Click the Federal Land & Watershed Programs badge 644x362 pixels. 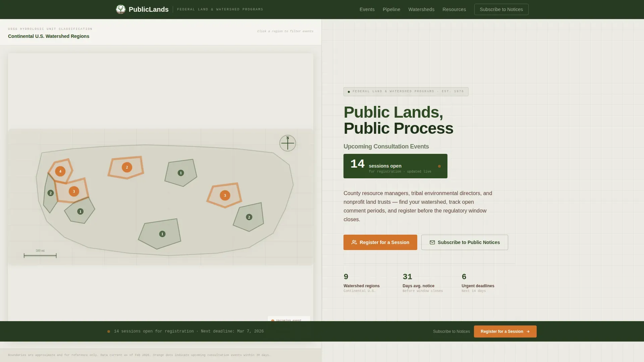tap(406, 92)
